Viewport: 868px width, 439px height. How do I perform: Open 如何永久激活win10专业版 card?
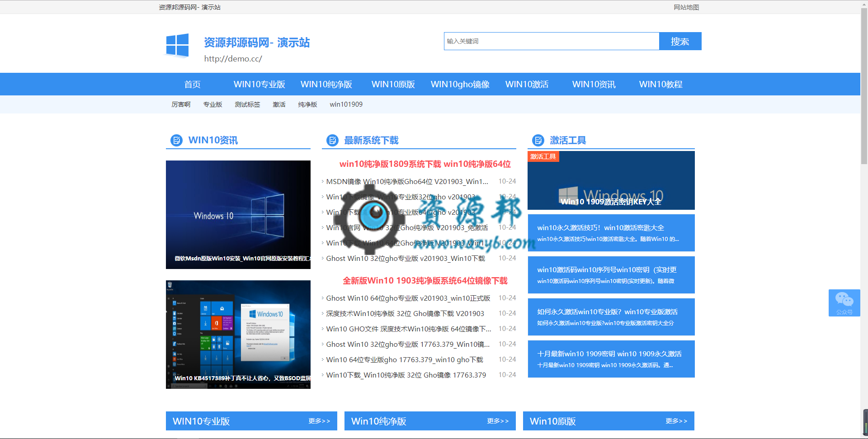(611, 317)
